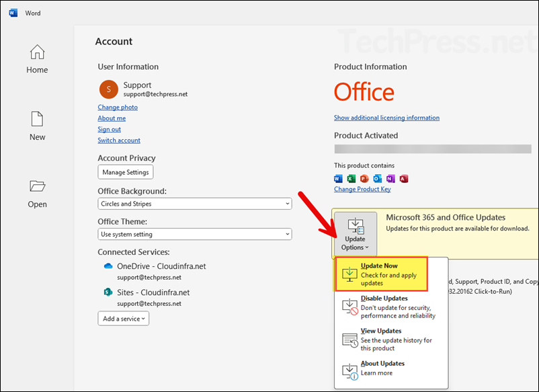Toggle the Update Options dropdown button
The image size is (539, 392).
[356, 234]
